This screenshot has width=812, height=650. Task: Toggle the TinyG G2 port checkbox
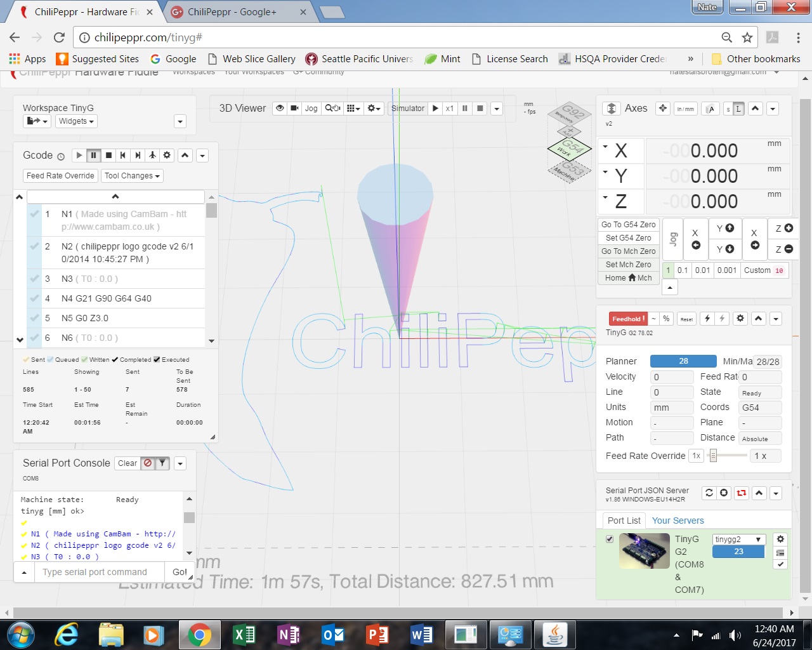[x=610, y=539]
